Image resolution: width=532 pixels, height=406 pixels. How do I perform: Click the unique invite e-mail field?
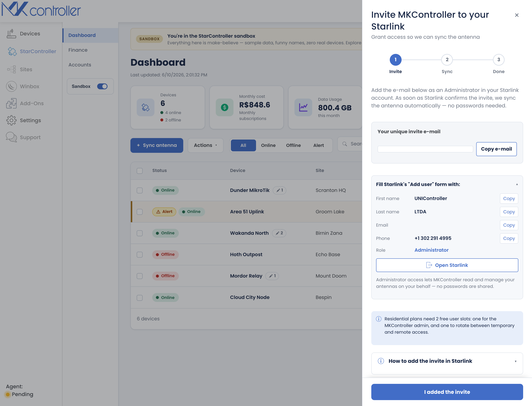(425, 149)
